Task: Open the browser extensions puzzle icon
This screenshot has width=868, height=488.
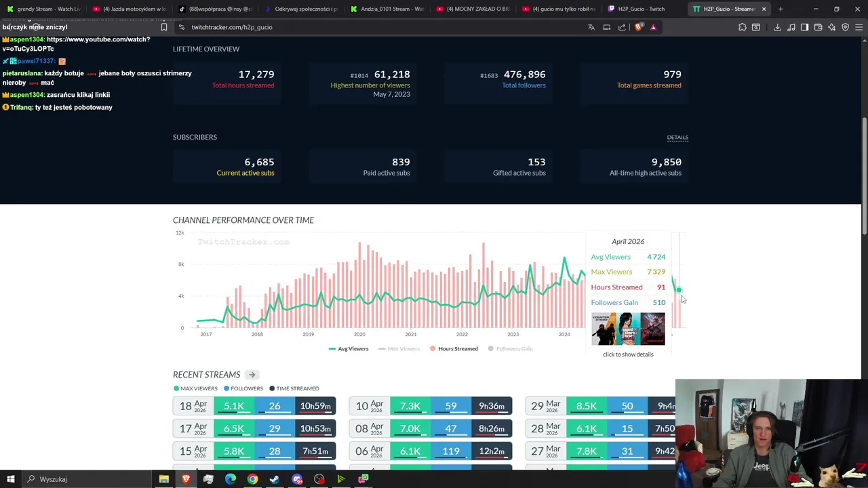Action: (x=742, y=27)
